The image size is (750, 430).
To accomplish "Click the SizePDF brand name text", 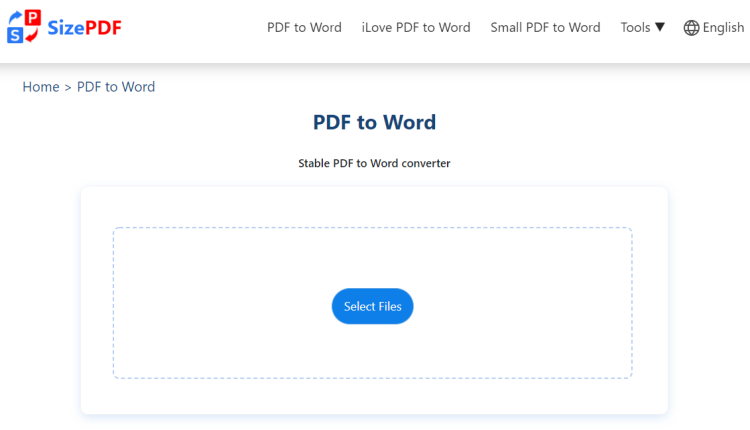I will 85,28.
